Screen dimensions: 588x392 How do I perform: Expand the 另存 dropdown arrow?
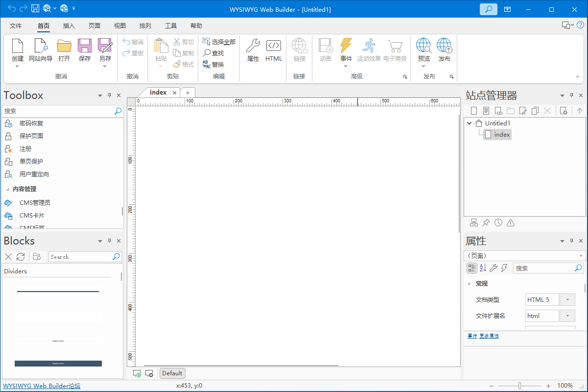tap(105, 66)
